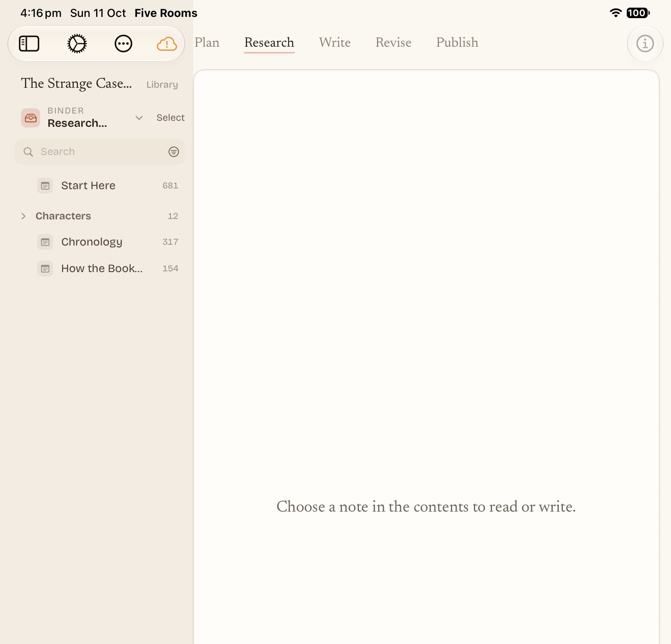Open the search filter options icon
The height and width of the screenshot is (644, 671).
tap(173, 152)
